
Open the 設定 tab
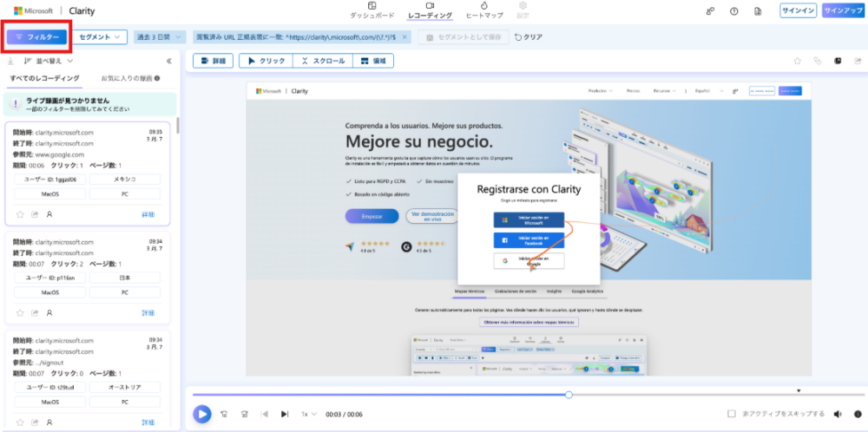pos(523,10)
